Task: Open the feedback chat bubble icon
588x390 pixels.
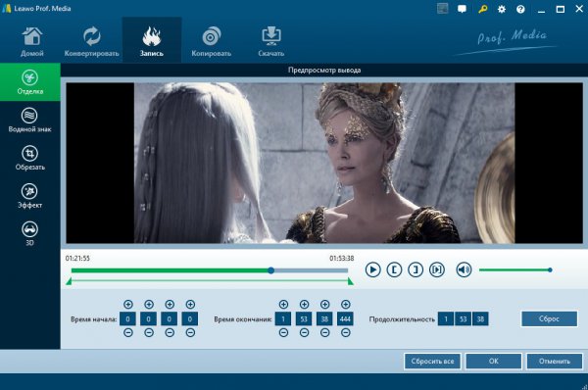Action: (x=462, y=9)
